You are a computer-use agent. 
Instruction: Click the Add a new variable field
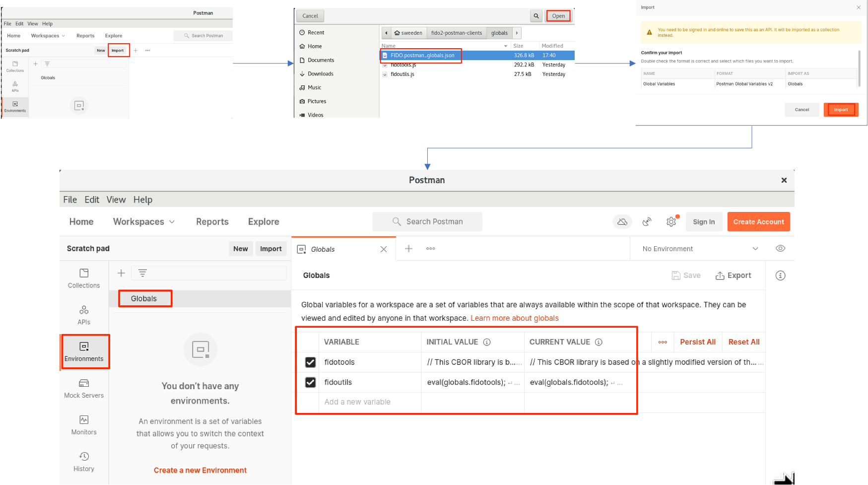tap(370, 402)
